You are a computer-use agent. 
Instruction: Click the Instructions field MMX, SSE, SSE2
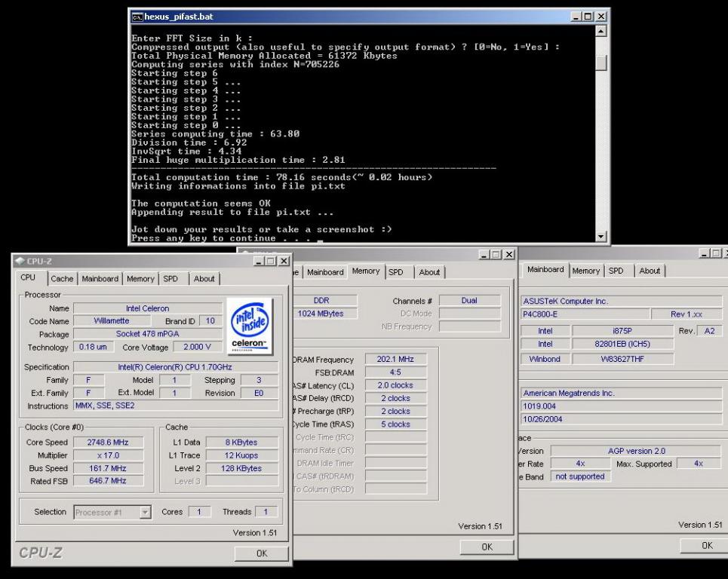[176, 406]
